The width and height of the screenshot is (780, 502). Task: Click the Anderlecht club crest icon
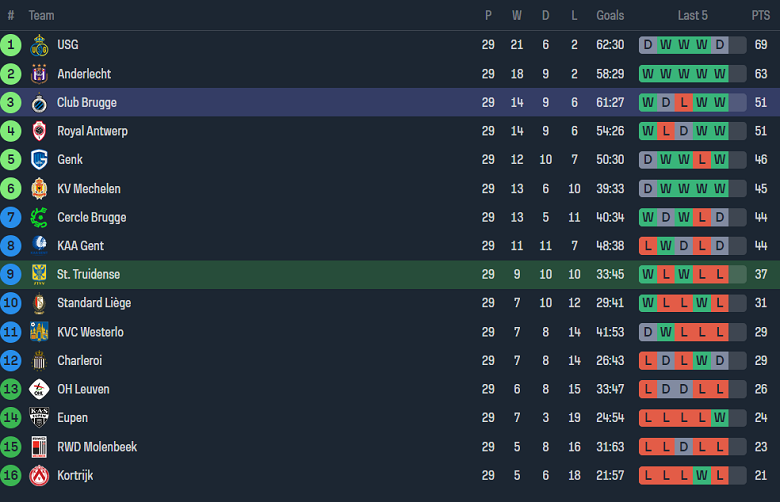(x=40, y=74)
